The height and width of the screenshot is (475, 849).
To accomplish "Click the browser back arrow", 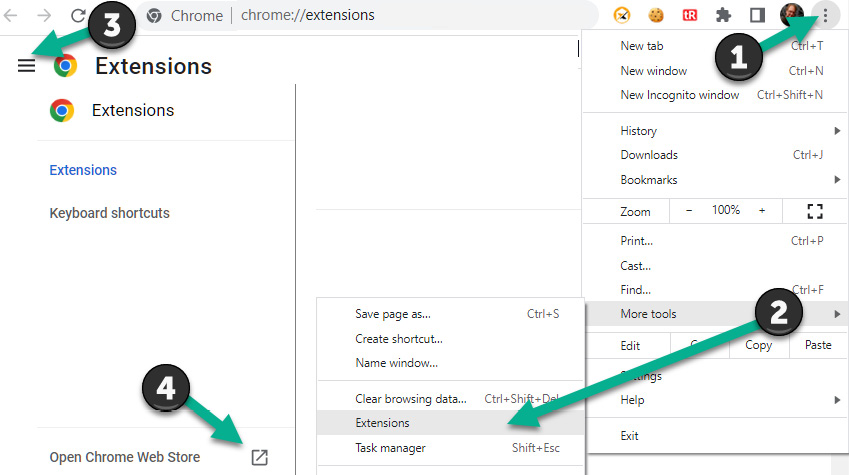I will point(10,15).
